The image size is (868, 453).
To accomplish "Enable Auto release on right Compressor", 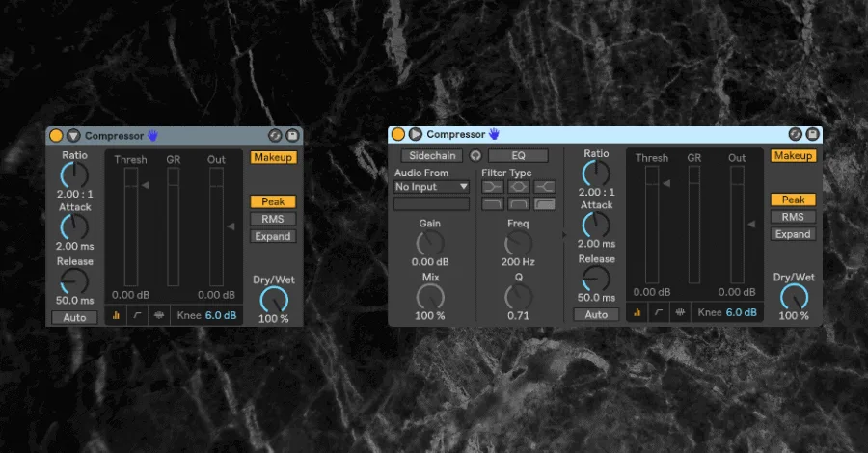I will (x=596, y=315).
